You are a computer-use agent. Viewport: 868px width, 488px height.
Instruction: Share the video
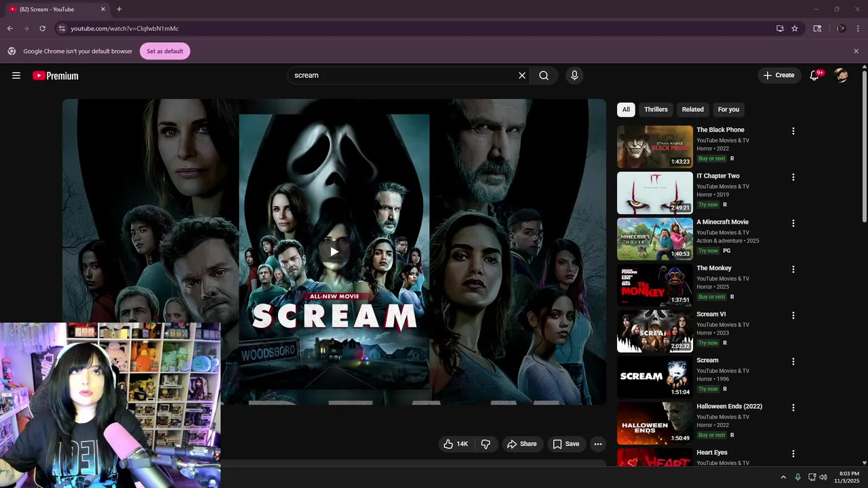[521, 444]
